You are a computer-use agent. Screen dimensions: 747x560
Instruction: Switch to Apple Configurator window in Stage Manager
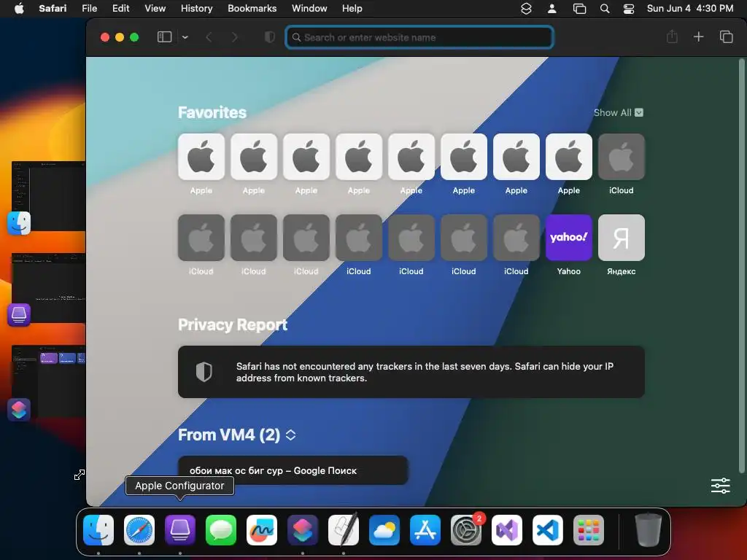point(49,288)
